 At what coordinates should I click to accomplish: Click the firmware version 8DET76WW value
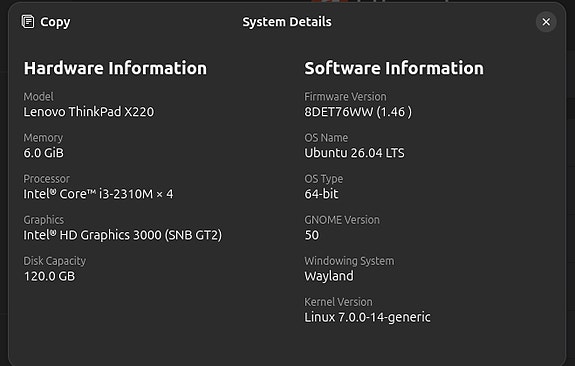(x=358, y=112)
